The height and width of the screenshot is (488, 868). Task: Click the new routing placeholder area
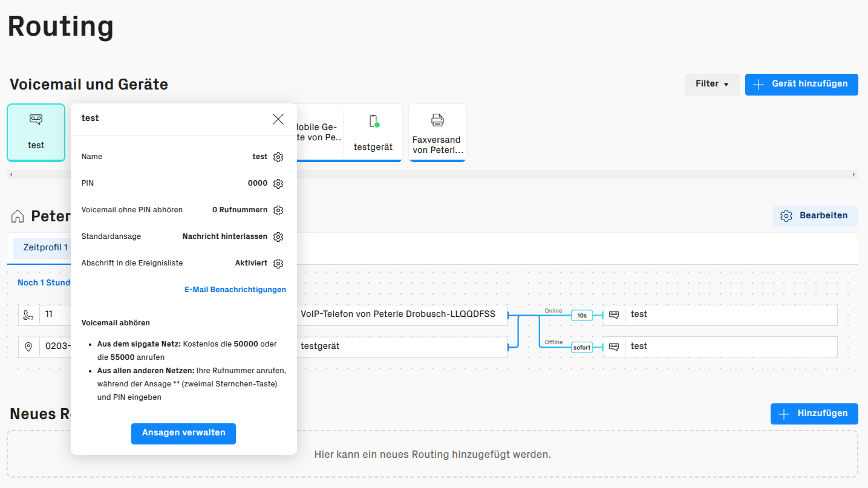pos(432,454)
